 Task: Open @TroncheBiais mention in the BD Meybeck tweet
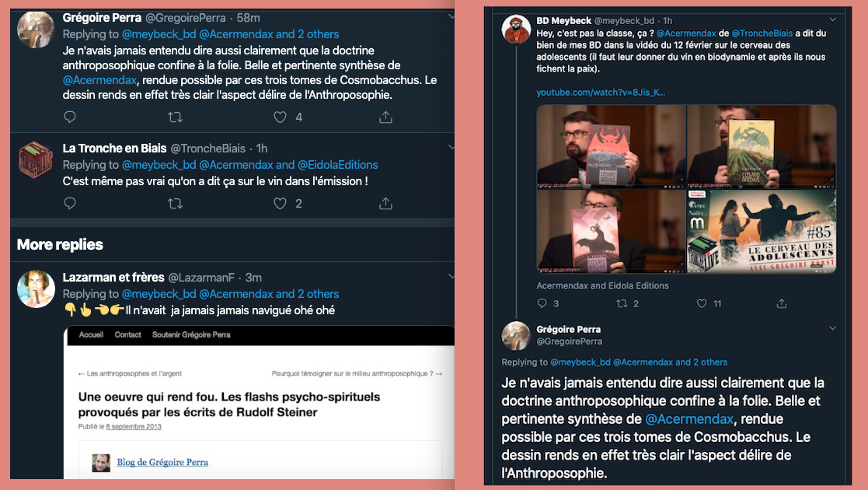pyautogui.click(x=762, y=33)
